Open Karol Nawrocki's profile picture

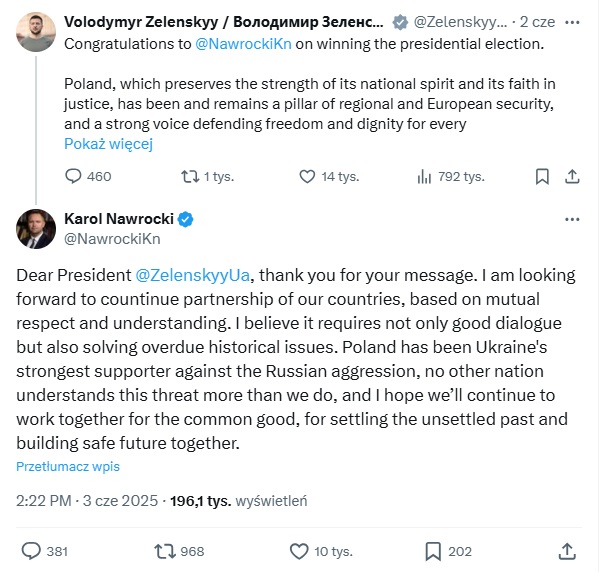pos(36,229)
